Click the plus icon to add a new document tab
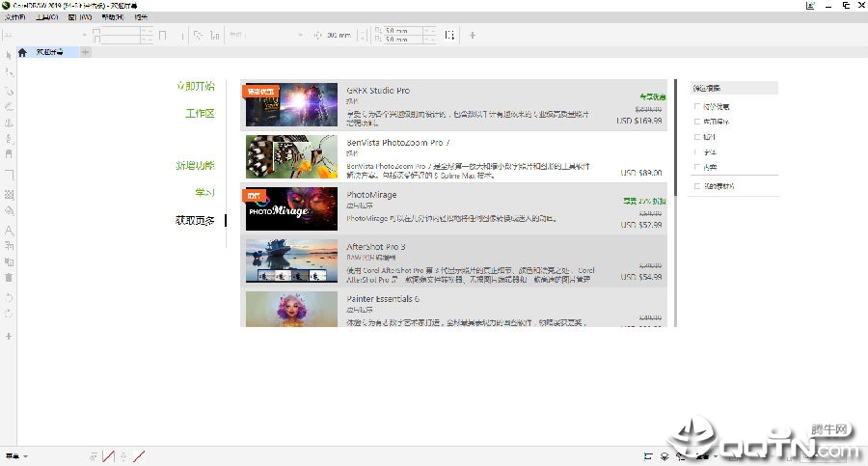 point(85,52)
